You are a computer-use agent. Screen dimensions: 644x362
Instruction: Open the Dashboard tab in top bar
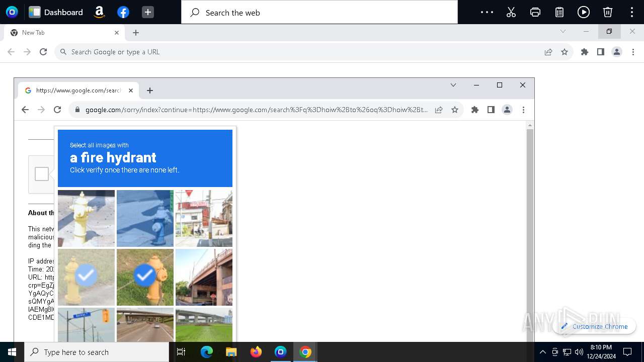tap(56, 12)
